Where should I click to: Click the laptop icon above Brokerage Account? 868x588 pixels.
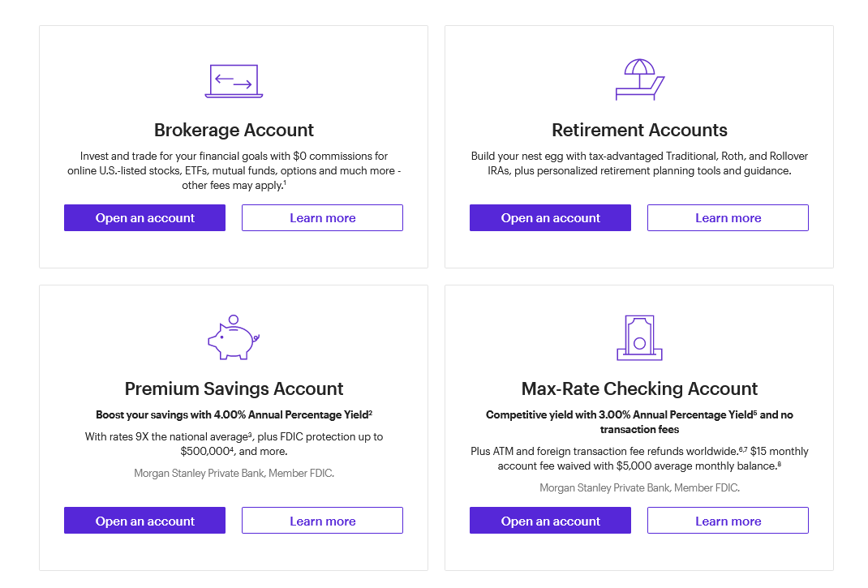tap(234, 80)
